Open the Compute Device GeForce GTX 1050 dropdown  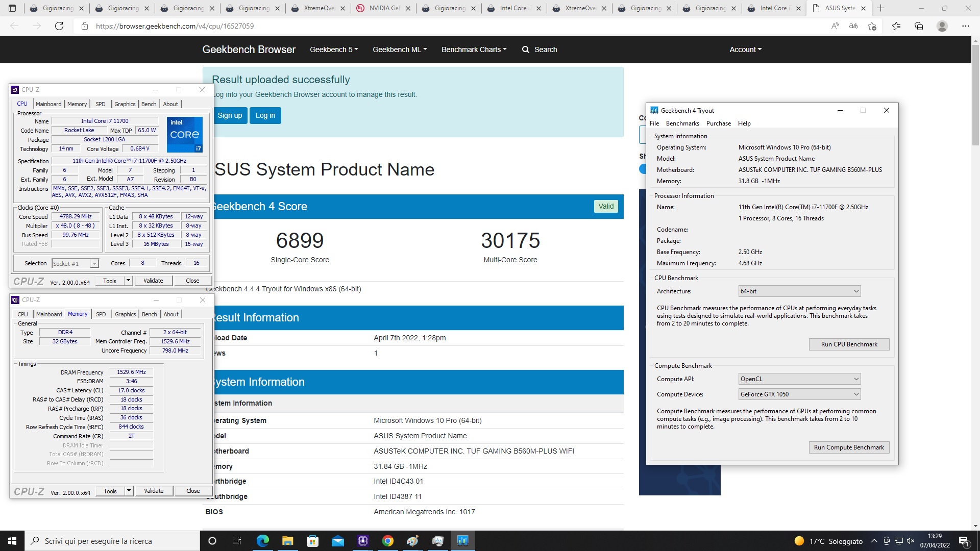(799, 394)
